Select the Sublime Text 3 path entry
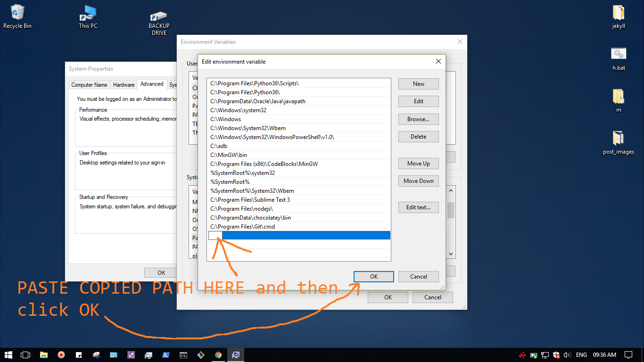Viewport: 644px width, 362px height. (299, 200)
